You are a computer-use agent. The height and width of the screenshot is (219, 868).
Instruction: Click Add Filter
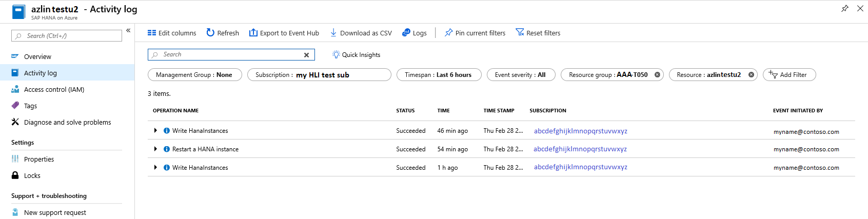(x=789, y=75)
